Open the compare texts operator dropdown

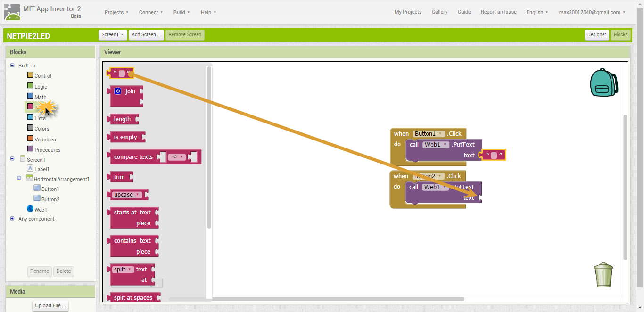[x=177, y=157]
